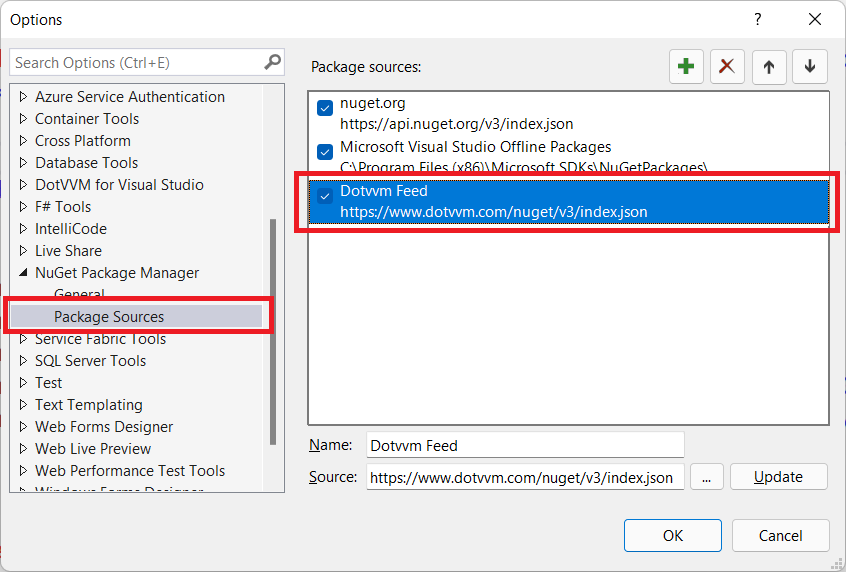Screen dimensions: 846x572
Task: Expand Service Fabric Tools node
Action: pos(23,339)
